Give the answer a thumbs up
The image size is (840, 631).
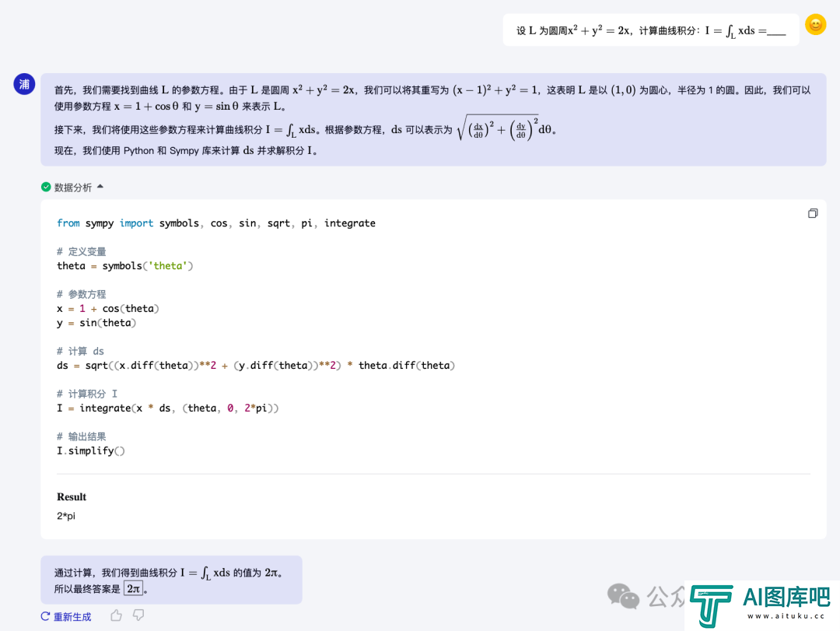coord(116,615)
